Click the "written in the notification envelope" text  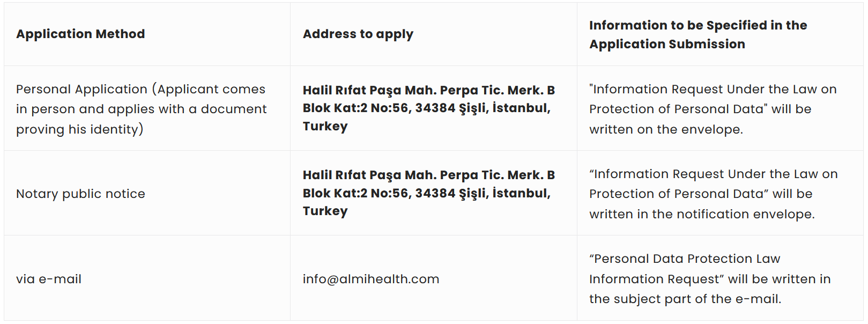point(702,214)
